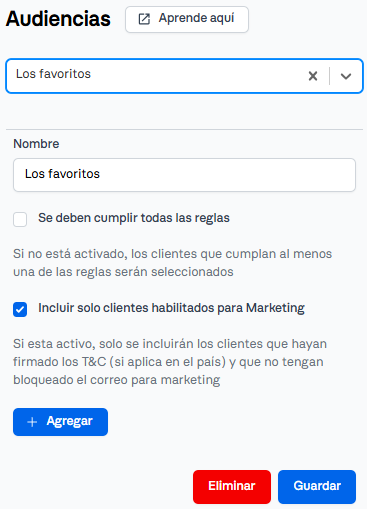Save the audience with Guardar
This screenshot has height=509, width=367.
pos(317,486)
